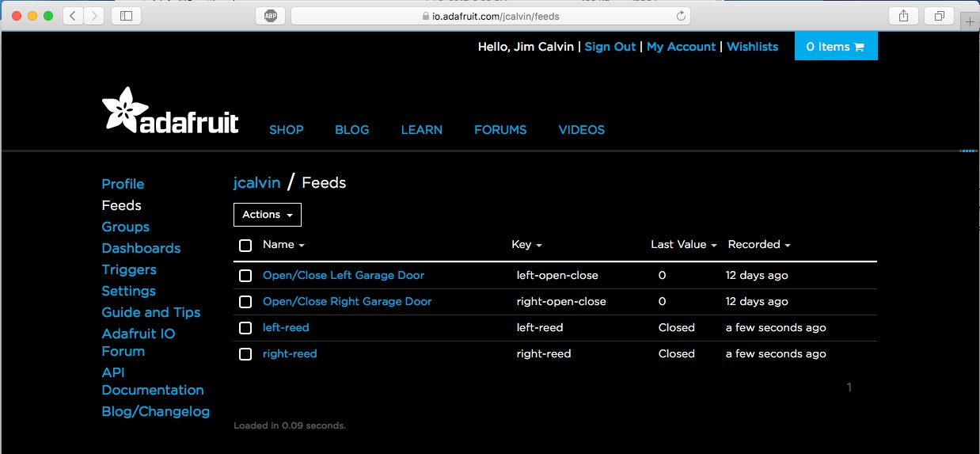Open the Wishlists link
Viewport: 980px width, 454px height.
753,47
